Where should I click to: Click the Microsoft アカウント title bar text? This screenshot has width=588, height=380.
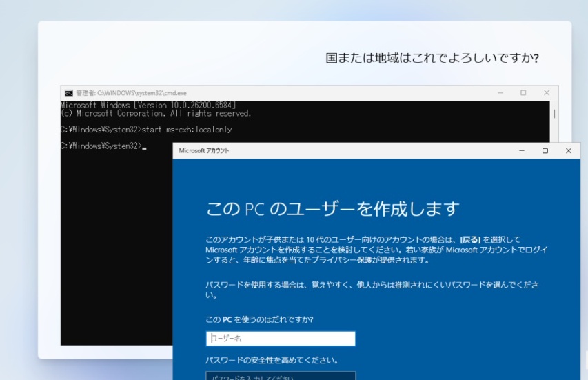(x=204, y=150)
